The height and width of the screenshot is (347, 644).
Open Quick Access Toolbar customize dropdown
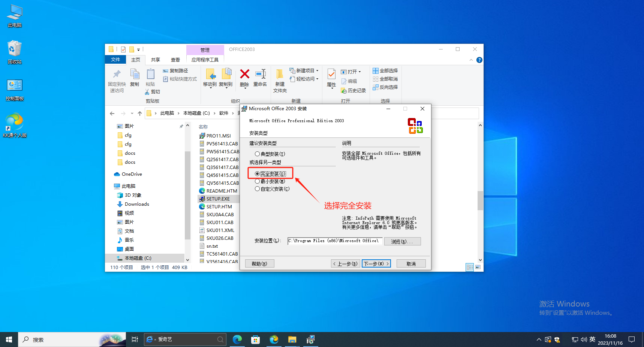138,49
